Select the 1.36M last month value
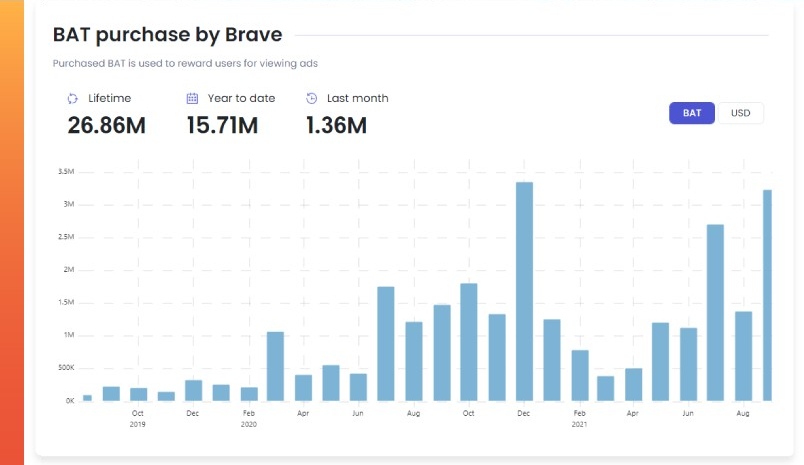The height and width of the screenshot is (465, 804). click(x=336, y=126)
